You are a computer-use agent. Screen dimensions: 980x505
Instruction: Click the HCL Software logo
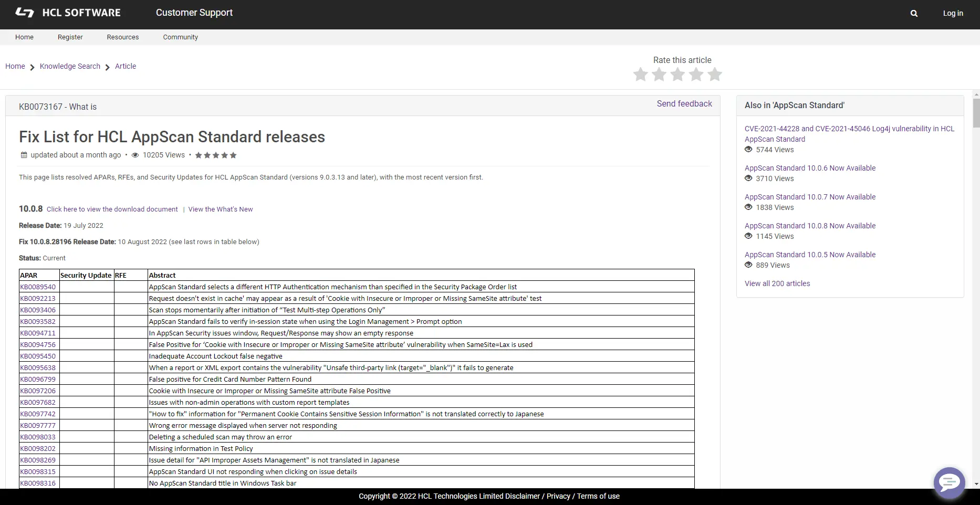point(68,13)
